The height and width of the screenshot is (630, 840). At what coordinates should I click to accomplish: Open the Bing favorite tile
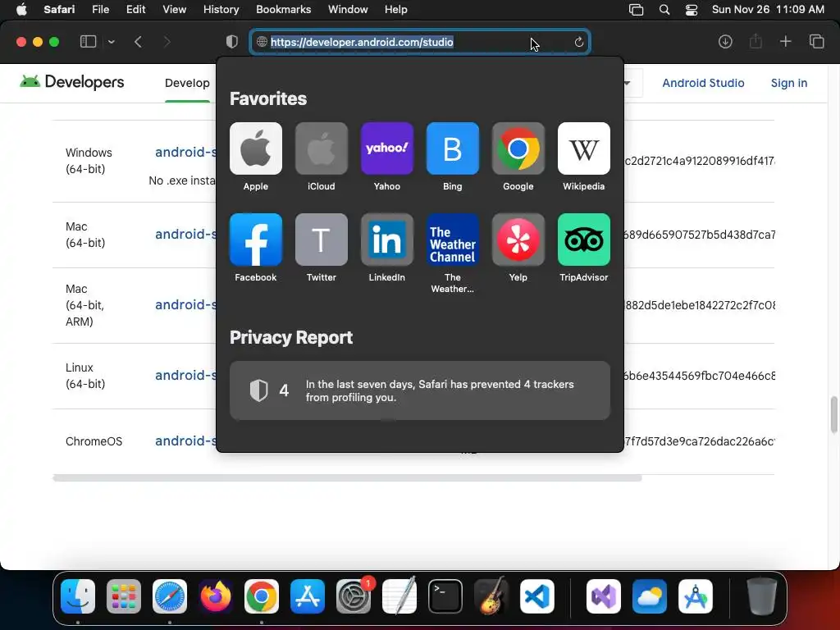pyautogui.click(x=452, y=148)
